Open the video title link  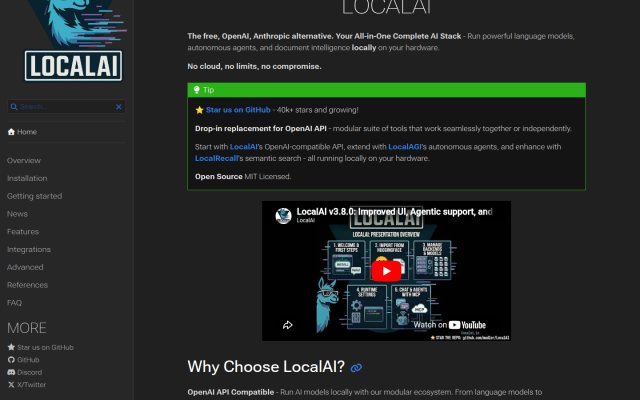(x=394, y=211)
